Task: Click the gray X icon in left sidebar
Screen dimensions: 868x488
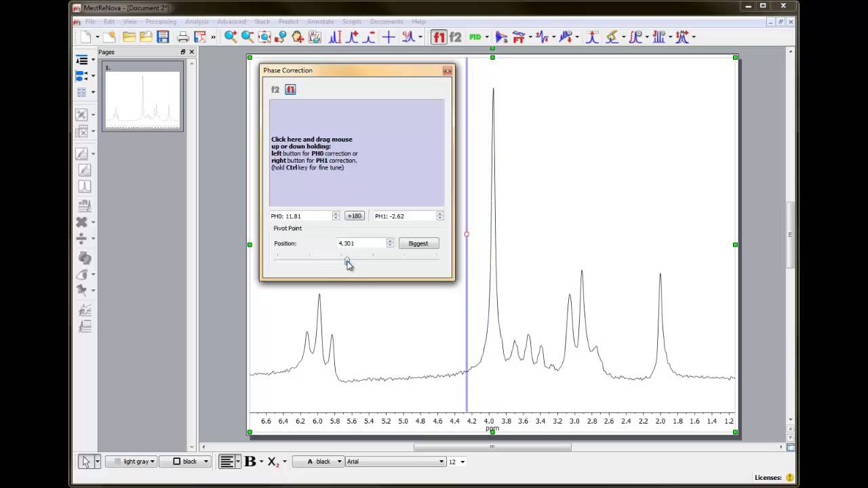Action: coord(81,222)
